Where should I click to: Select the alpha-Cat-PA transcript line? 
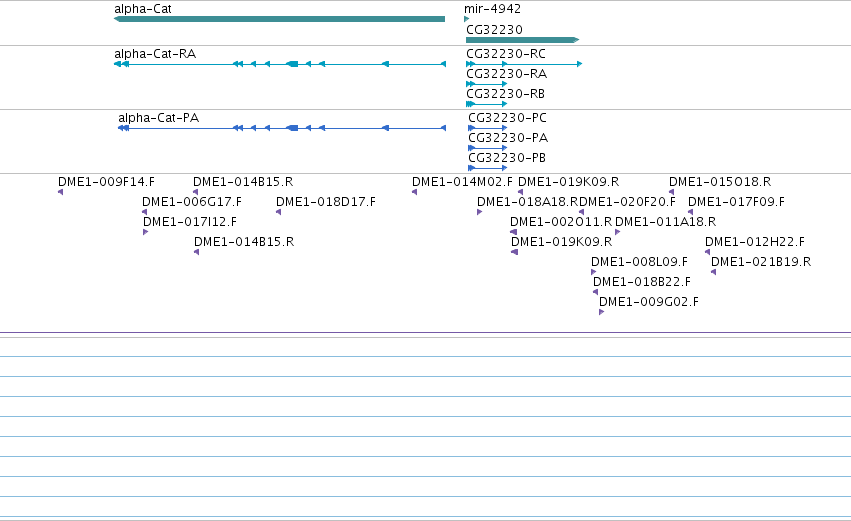tap(282, 128)
